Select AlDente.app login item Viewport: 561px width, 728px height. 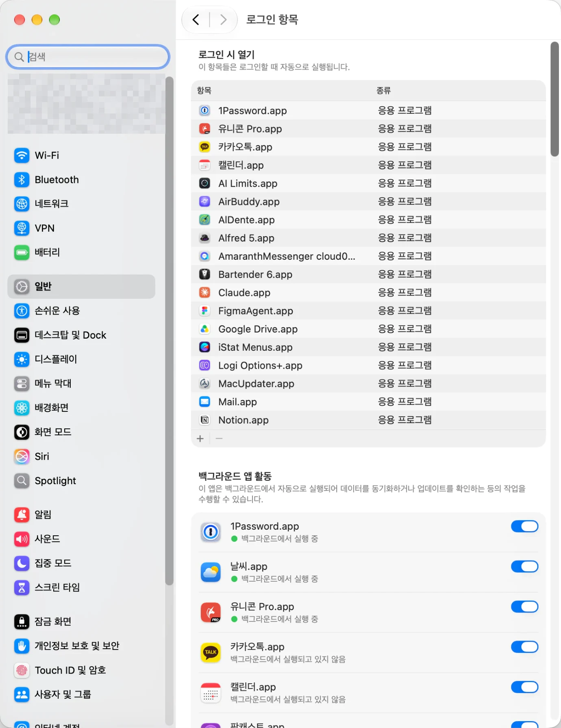tap(368, 220)
